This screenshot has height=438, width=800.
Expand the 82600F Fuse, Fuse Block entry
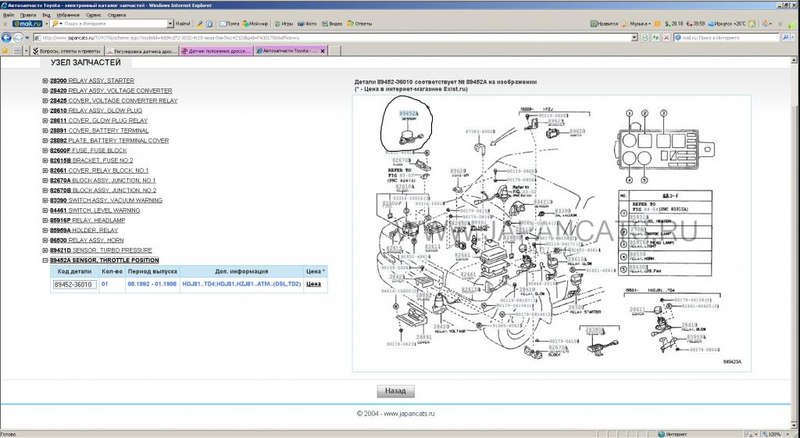44,150
